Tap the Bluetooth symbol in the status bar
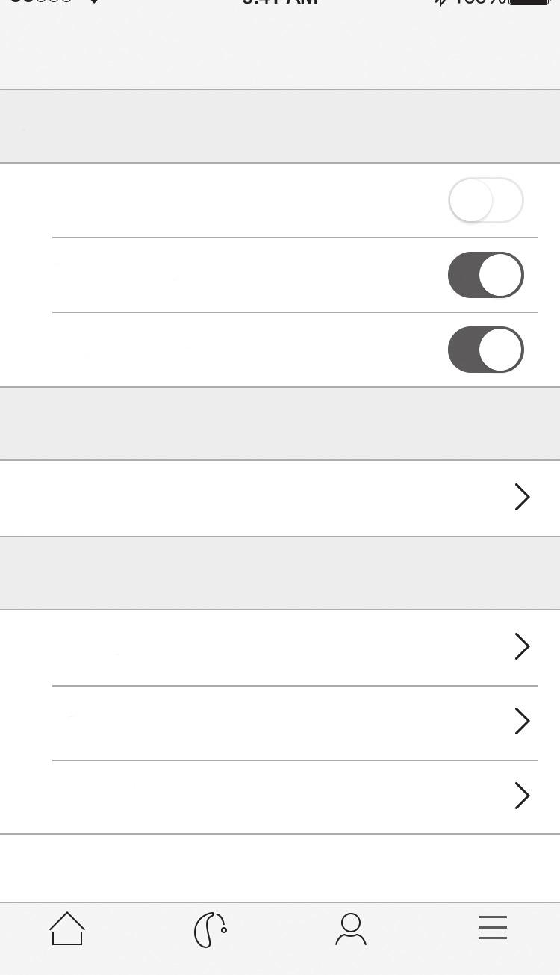This screenshot has height=975, width=560. [x=441, y=2]
